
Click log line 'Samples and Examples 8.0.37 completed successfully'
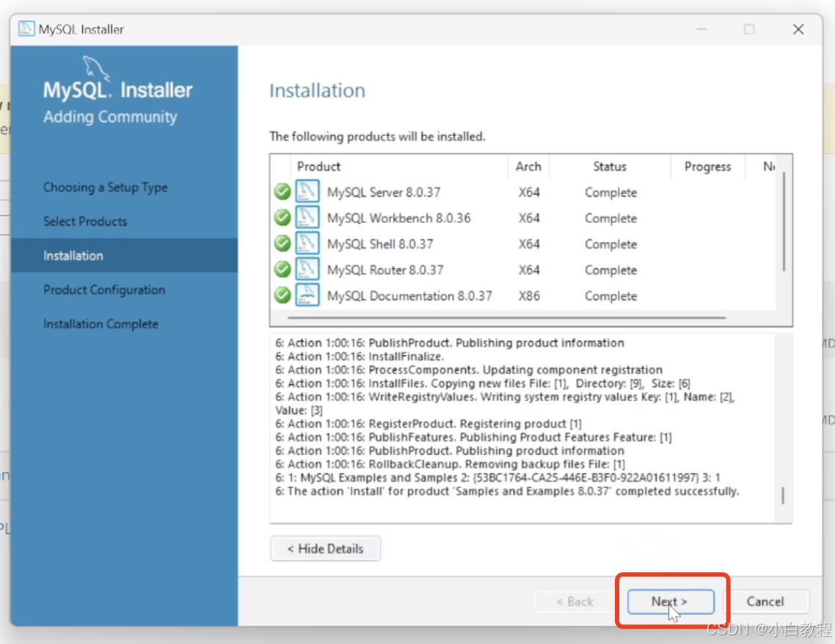click(507, 491)
